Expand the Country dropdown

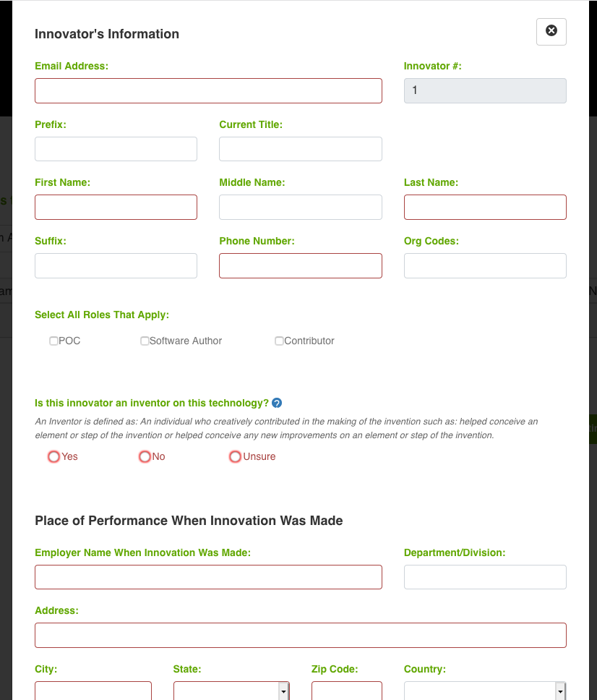click(484, 691)
